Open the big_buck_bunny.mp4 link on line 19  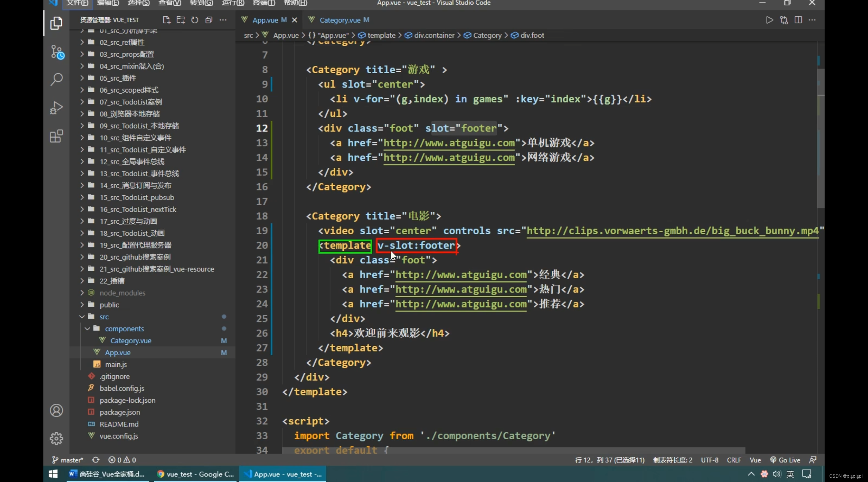(x=672, y=231)
